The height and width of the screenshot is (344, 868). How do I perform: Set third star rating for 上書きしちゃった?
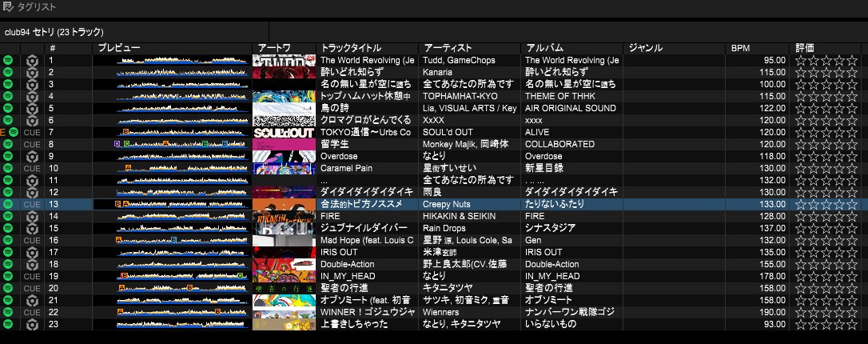pyautogui.click(x=827, y=324)
